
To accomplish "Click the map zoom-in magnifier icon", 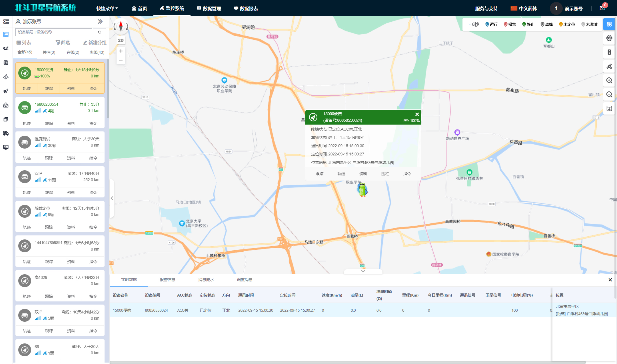I will pyautogui.click(x=609, y=80).
